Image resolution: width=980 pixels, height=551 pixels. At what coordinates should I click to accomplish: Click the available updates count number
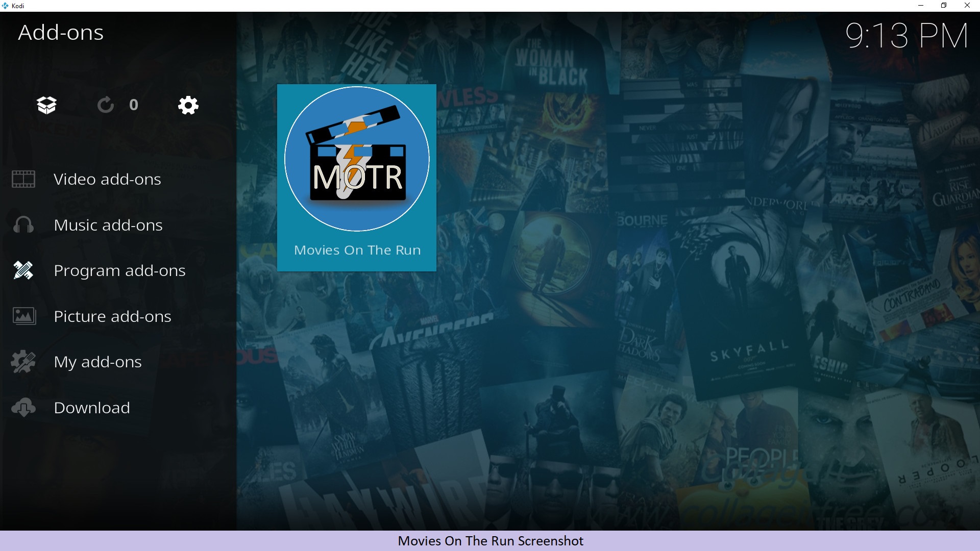pos(134,105)
